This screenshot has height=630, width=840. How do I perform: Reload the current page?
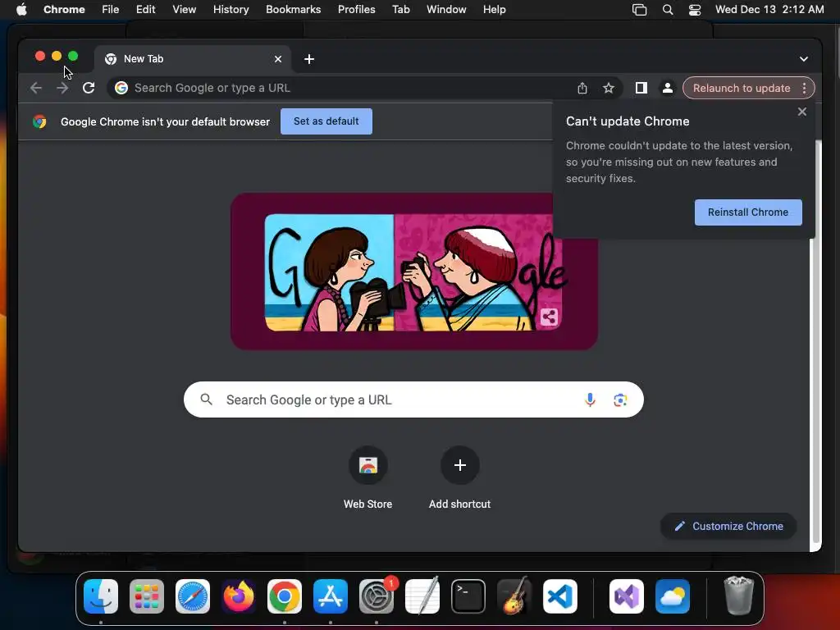coord(89,88)
